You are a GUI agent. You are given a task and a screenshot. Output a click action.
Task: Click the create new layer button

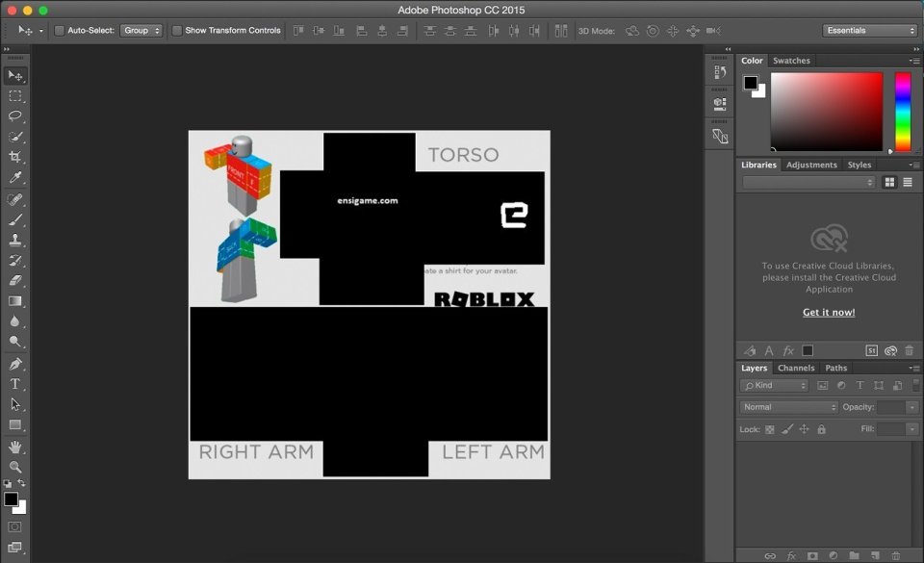(875, 555)
